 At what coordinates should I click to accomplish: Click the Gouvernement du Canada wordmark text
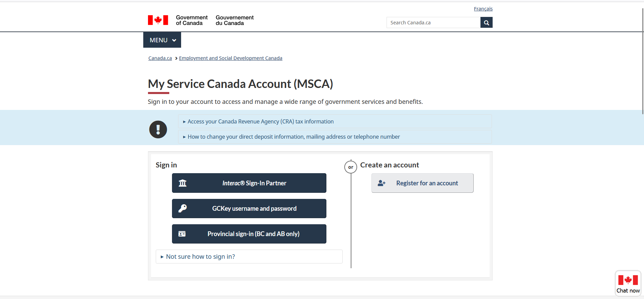[x=234, y=20]
